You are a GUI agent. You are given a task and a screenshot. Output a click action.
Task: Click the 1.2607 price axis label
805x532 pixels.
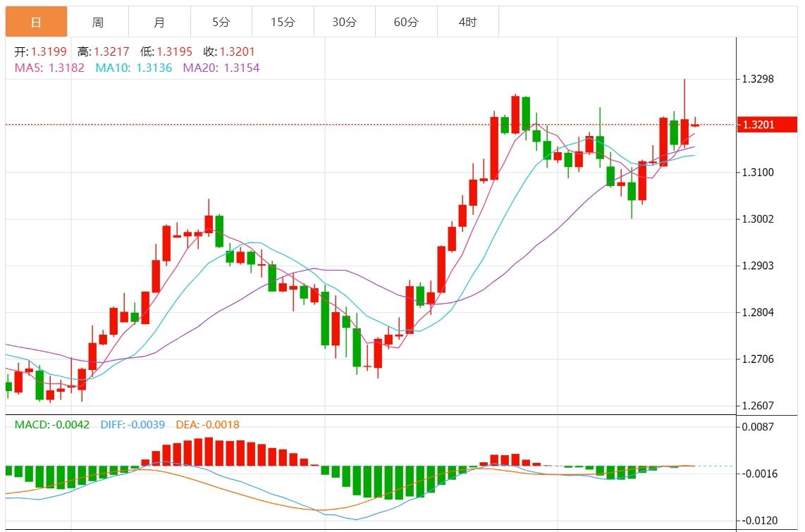[758, 406]
